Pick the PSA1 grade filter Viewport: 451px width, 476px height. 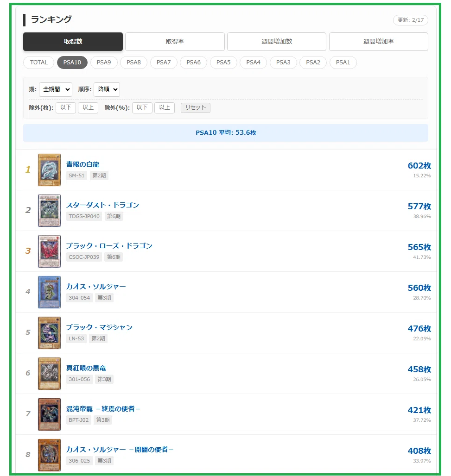pyautogui.click(x=343, y=63)
